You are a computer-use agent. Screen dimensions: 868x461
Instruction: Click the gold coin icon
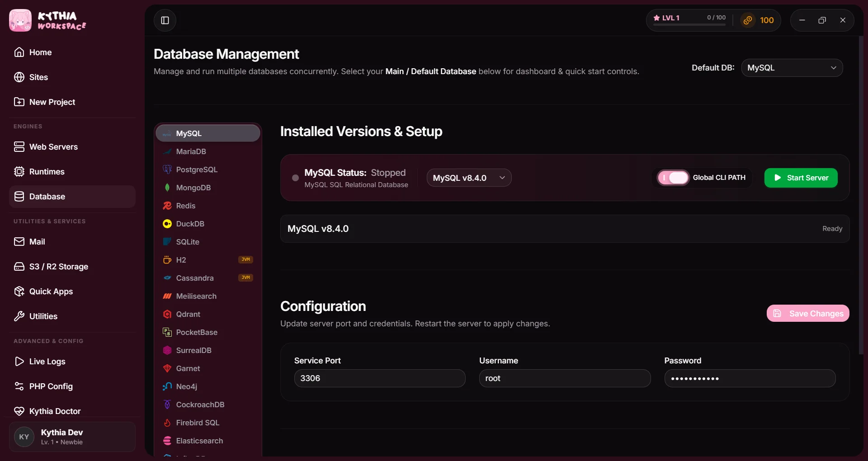pos(748,20)
